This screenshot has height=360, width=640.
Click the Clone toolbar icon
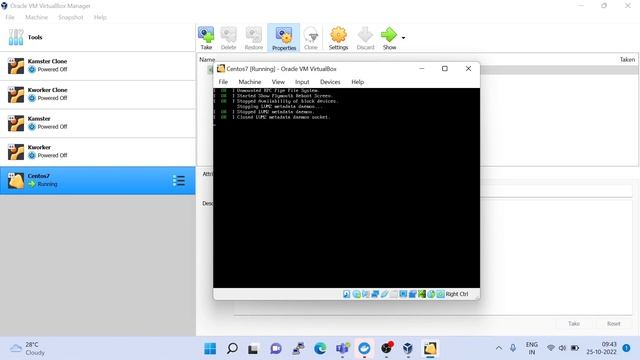coord(311,38)
